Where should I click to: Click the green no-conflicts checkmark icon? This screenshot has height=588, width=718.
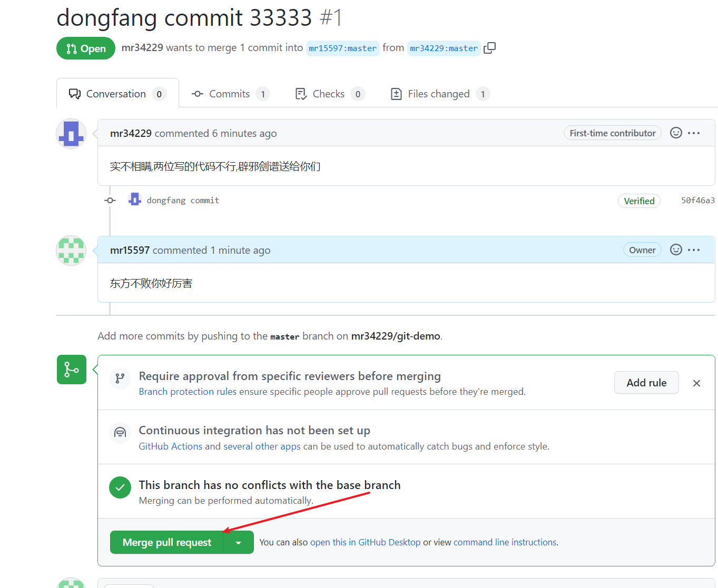[x=120, y=487]
